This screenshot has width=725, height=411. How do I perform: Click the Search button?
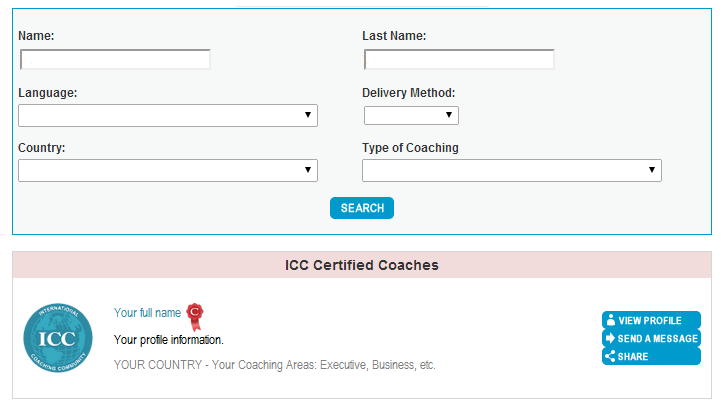point(362,208)
